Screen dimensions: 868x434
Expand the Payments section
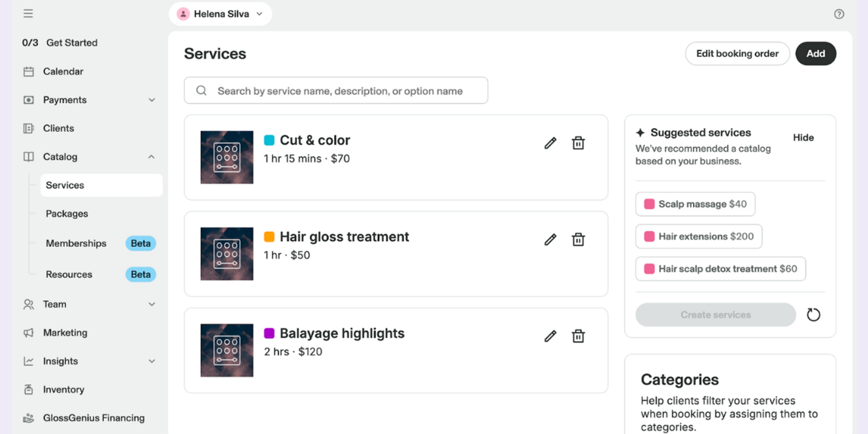coord(151,100)
